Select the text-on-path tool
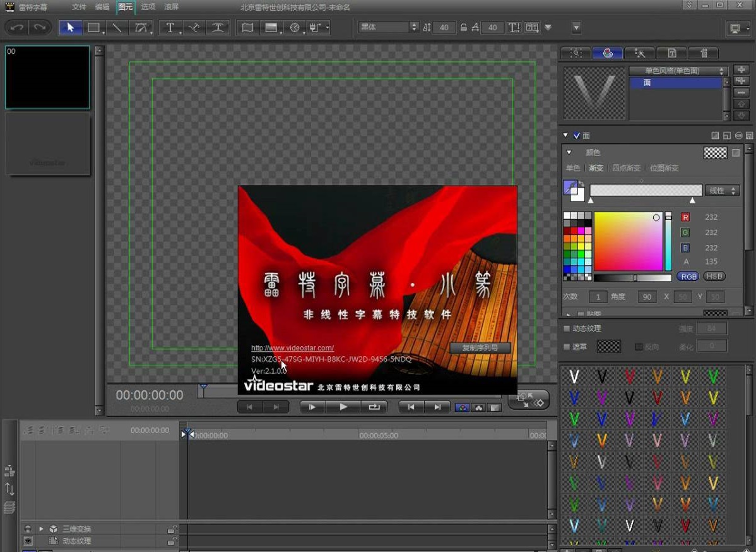The image size is (756, 552). coord(194,28)
